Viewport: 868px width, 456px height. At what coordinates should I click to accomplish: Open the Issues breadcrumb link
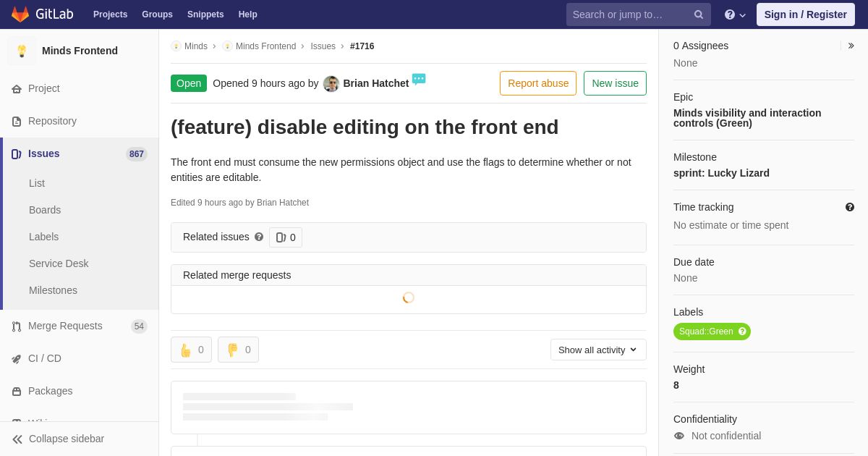click(x=323, y=46)
